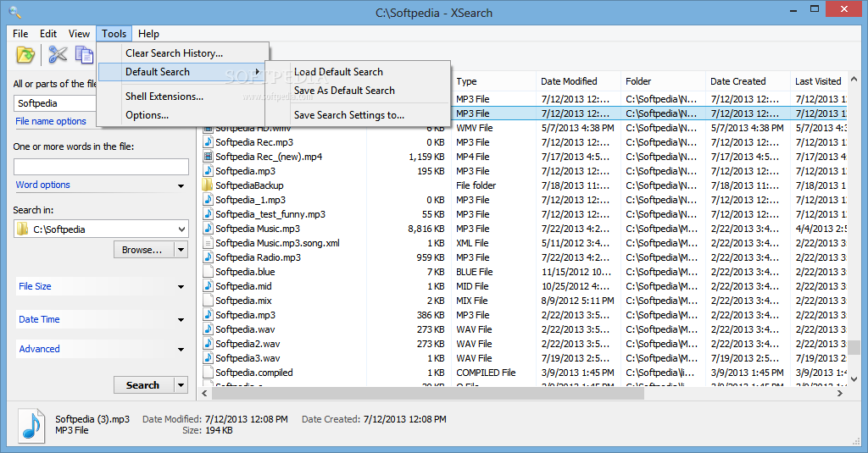This screenshot has height=453, width=868.
Task: Click the words in the file input field
Action: point(101,167)
